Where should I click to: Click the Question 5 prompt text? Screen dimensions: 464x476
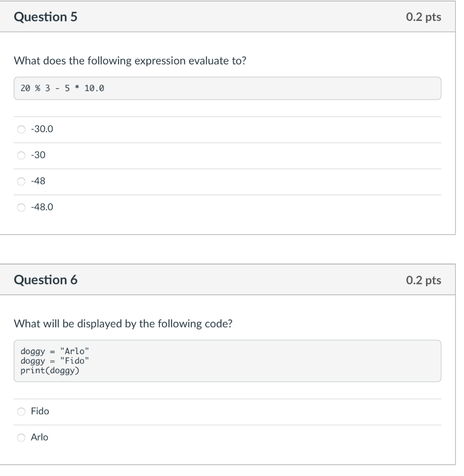(x=130, y=60)
